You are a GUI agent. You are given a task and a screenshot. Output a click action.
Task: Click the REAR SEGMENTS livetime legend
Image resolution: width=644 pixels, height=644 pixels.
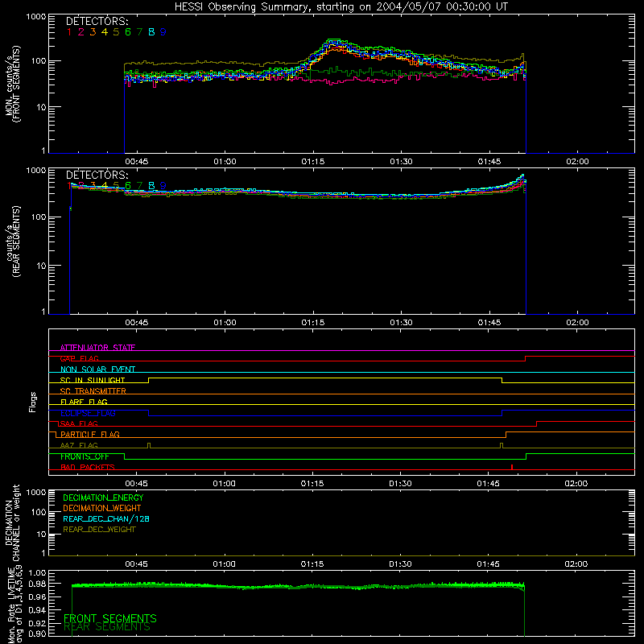pyautogui.click(x=107, y=627)
